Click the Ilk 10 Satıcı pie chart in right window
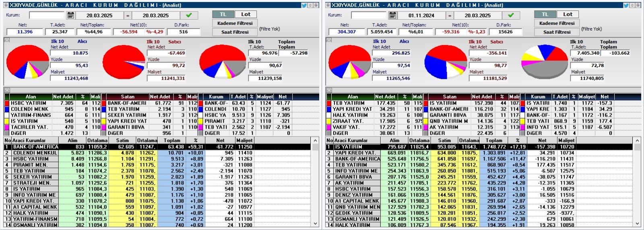This screenshot has width=644, height=230. click(x=446, y=62)
